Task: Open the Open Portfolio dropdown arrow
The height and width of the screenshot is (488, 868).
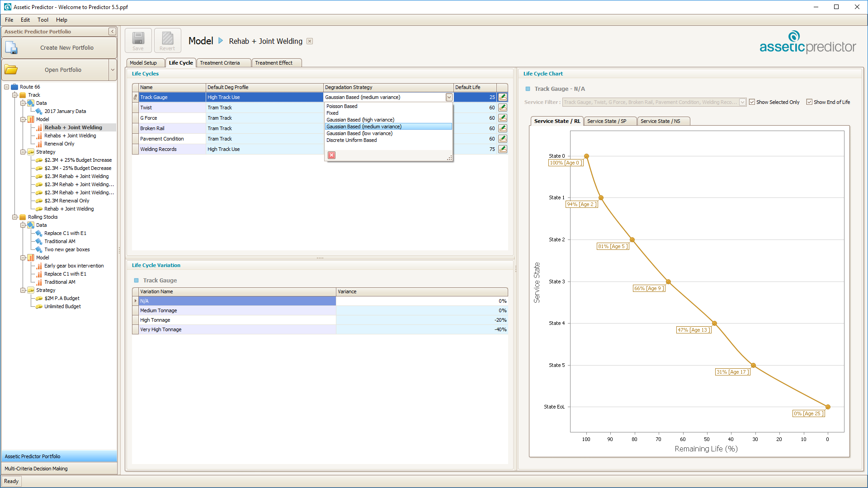Action: (x=113, y=70)
